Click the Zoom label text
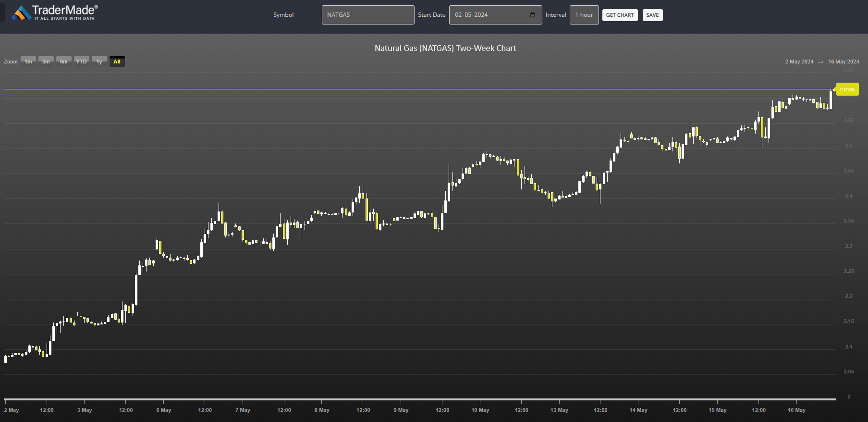 [11, 62]
